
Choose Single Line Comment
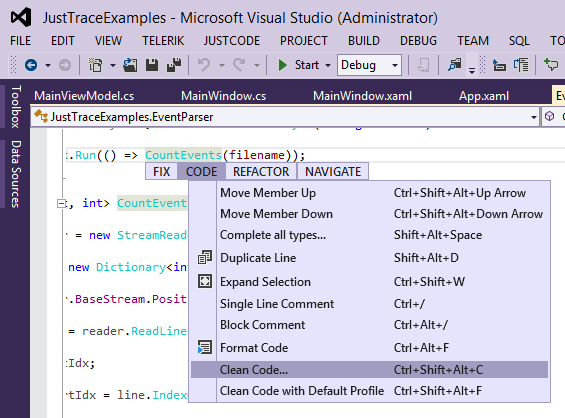[x=369, y=304]
